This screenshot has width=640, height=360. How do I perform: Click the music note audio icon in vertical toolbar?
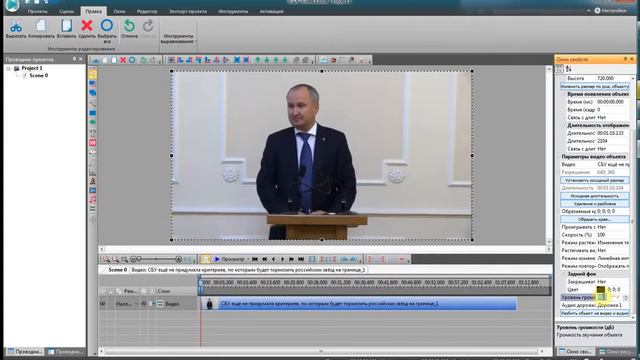[93, 200]
